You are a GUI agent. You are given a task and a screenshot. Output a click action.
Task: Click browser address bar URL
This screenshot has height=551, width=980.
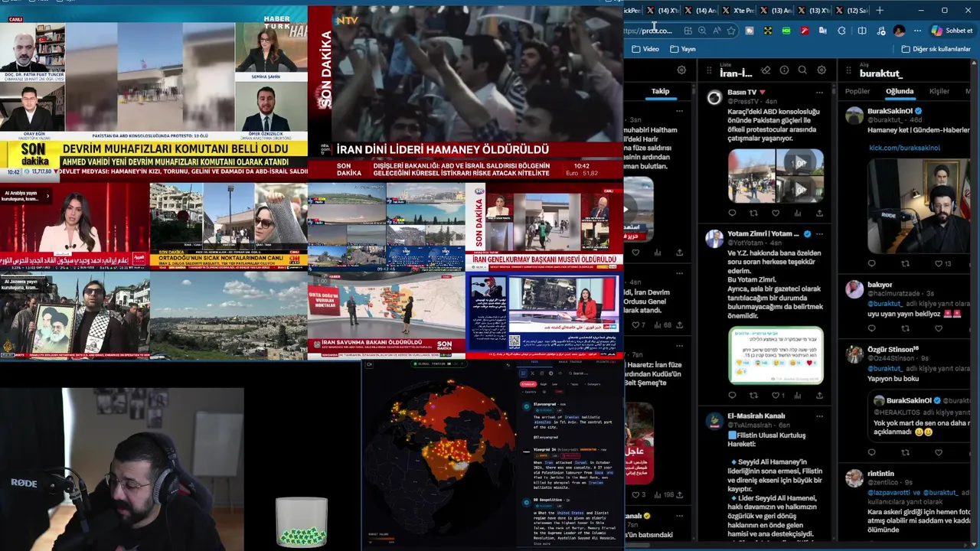(x=648, y=31)
